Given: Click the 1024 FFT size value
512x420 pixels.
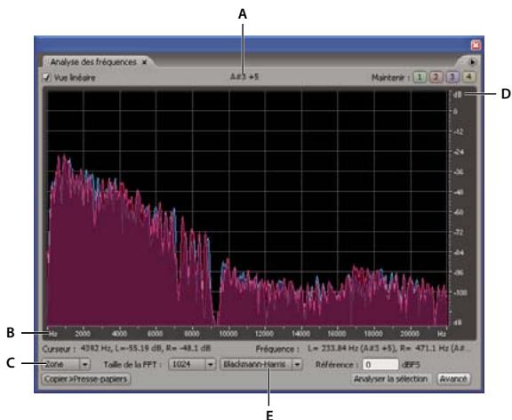Looking at the screenshot, I should 188,364.
